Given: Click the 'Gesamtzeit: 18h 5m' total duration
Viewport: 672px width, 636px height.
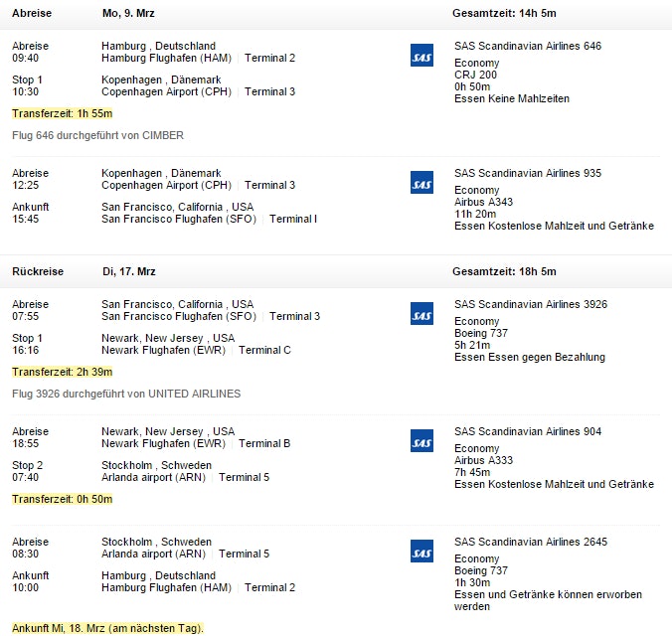Looking at the screenshot, I should pos(504,271).
